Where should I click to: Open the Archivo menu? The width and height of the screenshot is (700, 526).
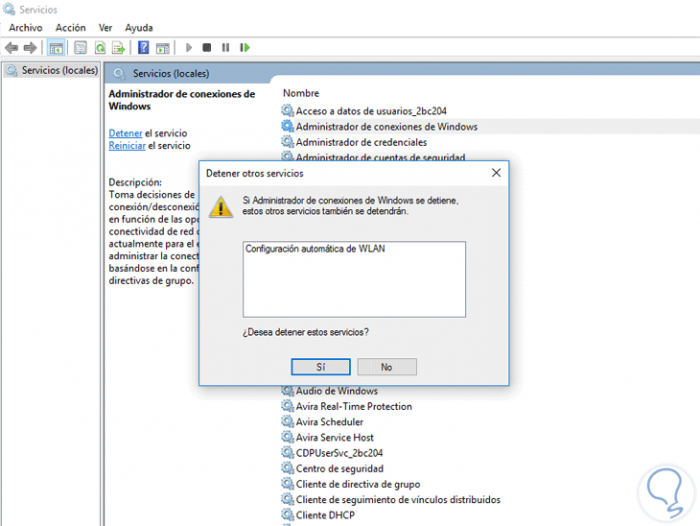[25, 28]
